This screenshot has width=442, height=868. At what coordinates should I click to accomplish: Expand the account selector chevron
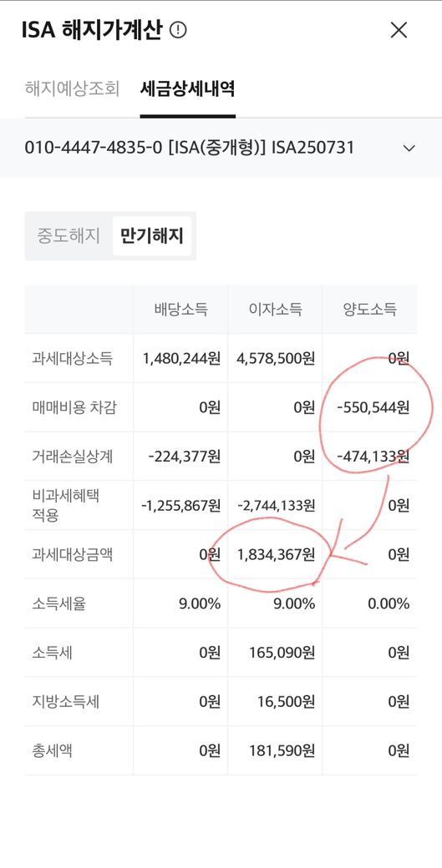pos(409,149)
